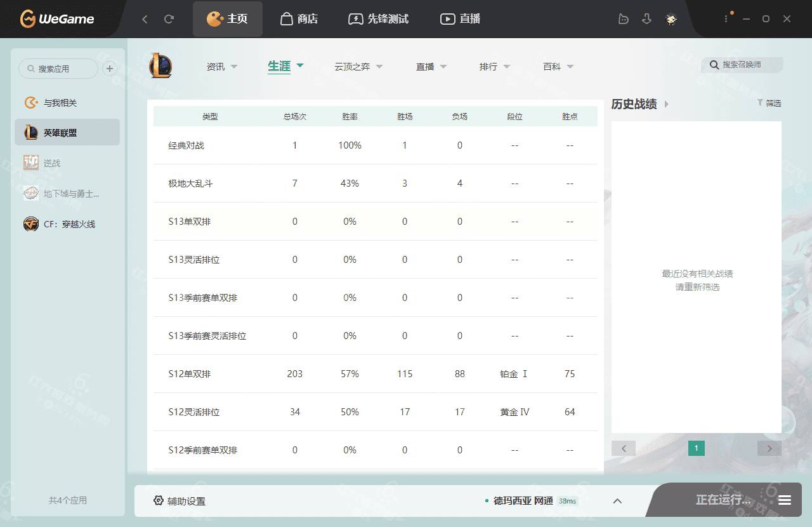
Task: Click the S13单双排 row label
Action: tap(190, 222)
